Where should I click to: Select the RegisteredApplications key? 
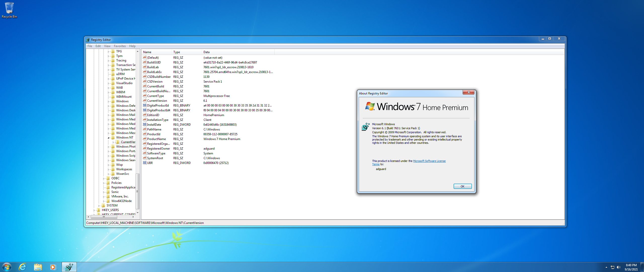[x=123, y=187]
